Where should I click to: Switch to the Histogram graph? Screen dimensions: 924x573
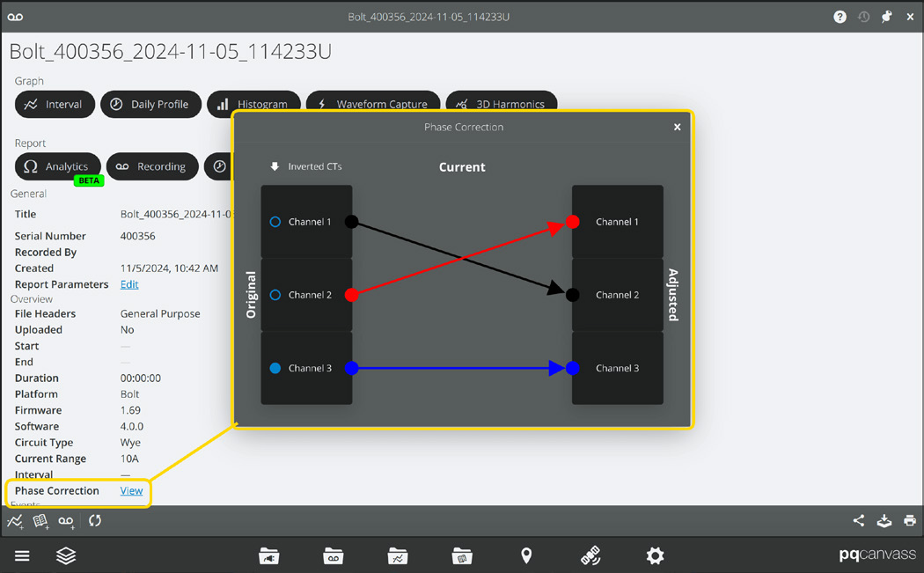pyautogui.click(x=253, y=104)
